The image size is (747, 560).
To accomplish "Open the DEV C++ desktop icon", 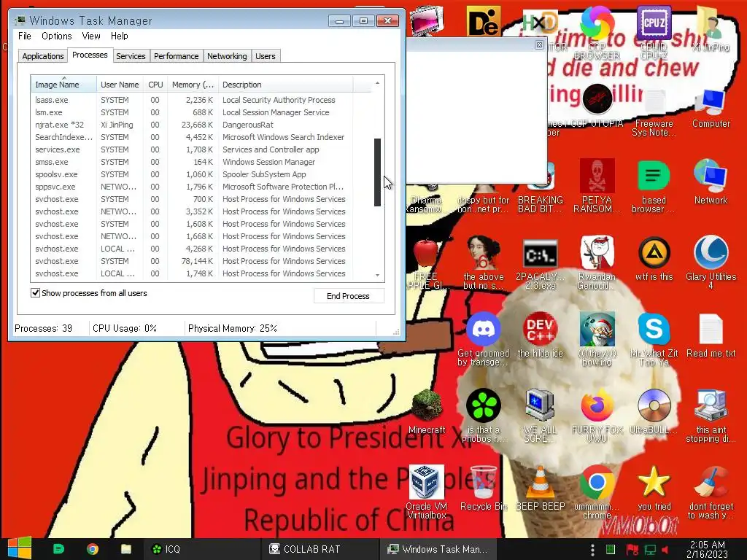I will [540, 329].
